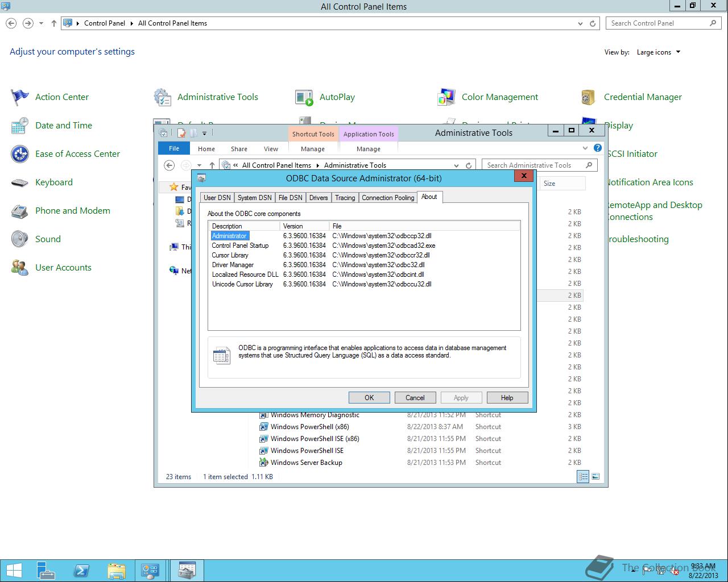Refresh the Control Panel address bar

pyautogui.click(x=593, y=23)
